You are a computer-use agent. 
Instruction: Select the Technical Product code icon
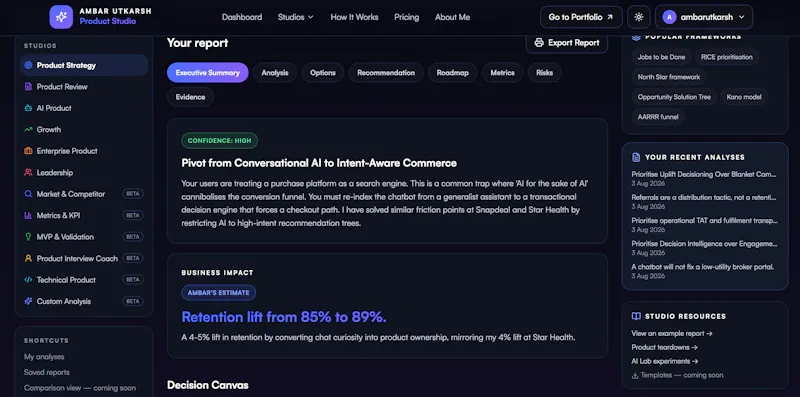tap(28, 280)
